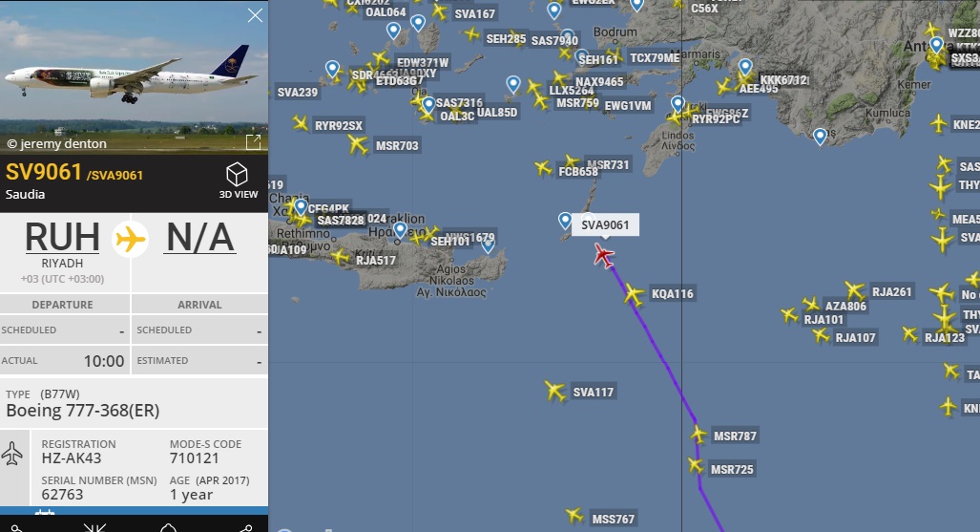Select the MSR787 aircraft icon
Viewport: 980px width, 532px height.
(699, 435)
